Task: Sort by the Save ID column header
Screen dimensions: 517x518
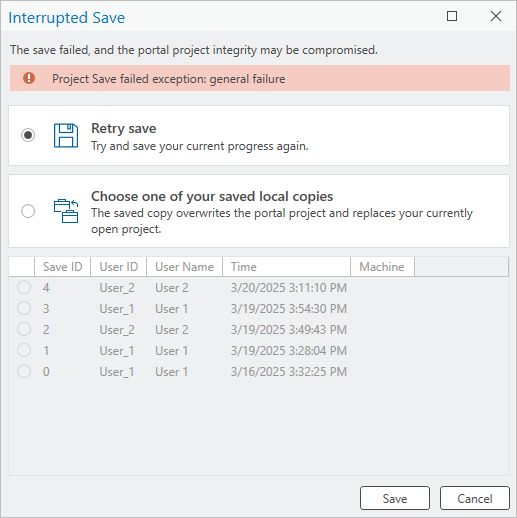Action: tap(62, 267)
